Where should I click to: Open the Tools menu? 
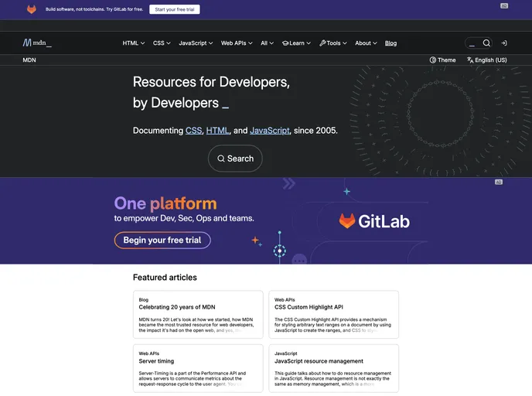[332, 43]
